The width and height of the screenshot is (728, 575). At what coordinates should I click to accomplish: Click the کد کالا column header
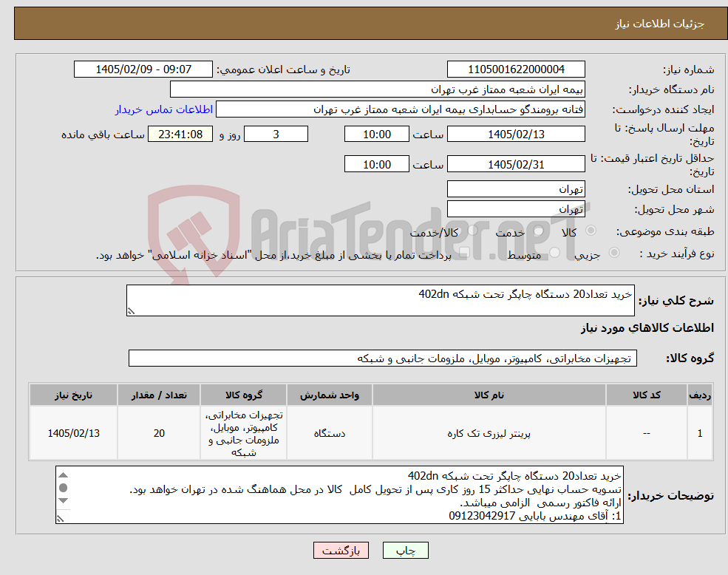[646, 395]
